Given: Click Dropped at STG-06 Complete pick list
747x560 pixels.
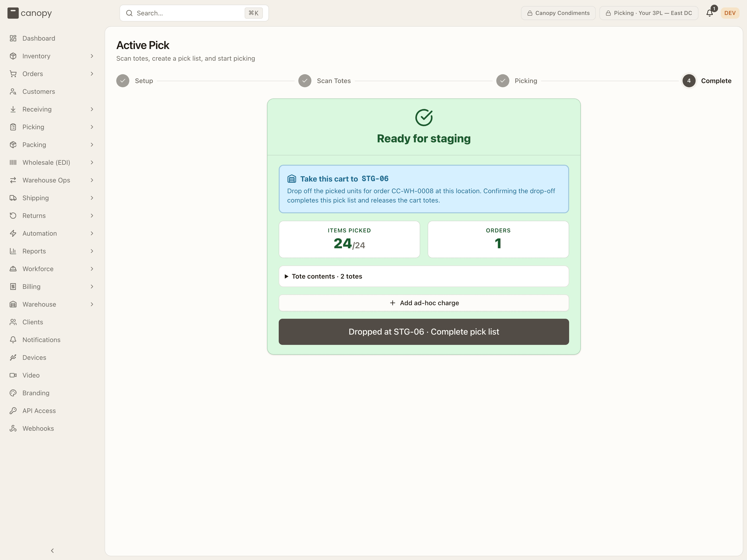Looking at the screenshot, I should tap(424, 332).
